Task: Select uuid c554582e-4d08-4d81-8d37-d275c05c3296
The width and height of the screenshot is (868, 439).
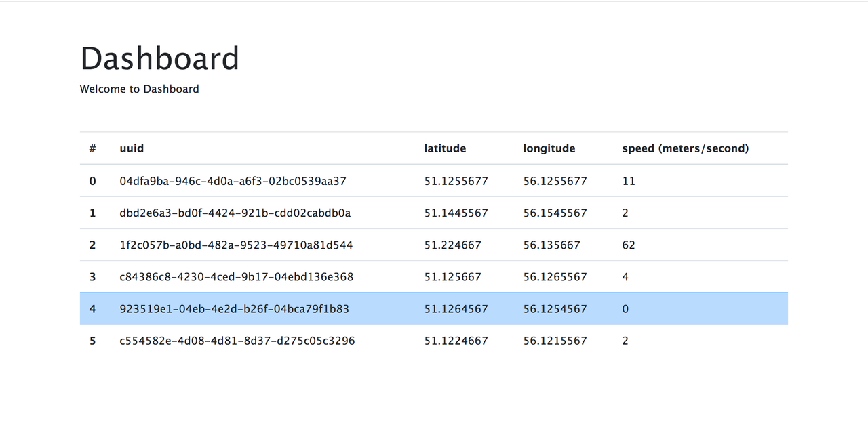Action: [237, 341]
